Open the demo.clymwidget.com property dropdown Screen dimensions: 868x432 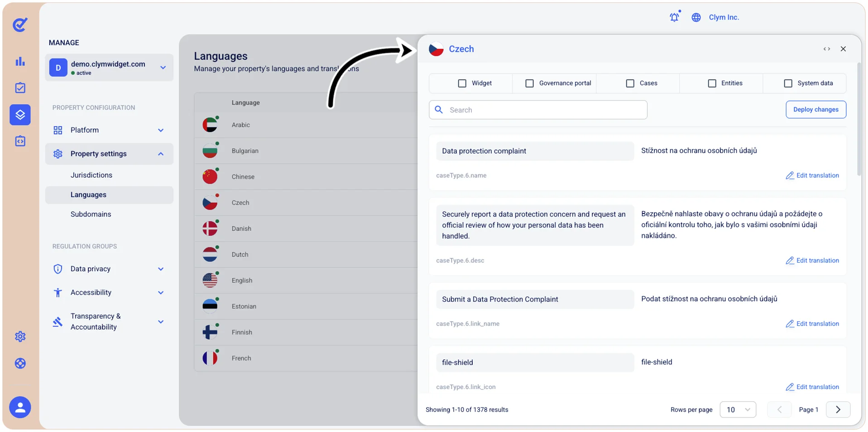tap(109, 68)
